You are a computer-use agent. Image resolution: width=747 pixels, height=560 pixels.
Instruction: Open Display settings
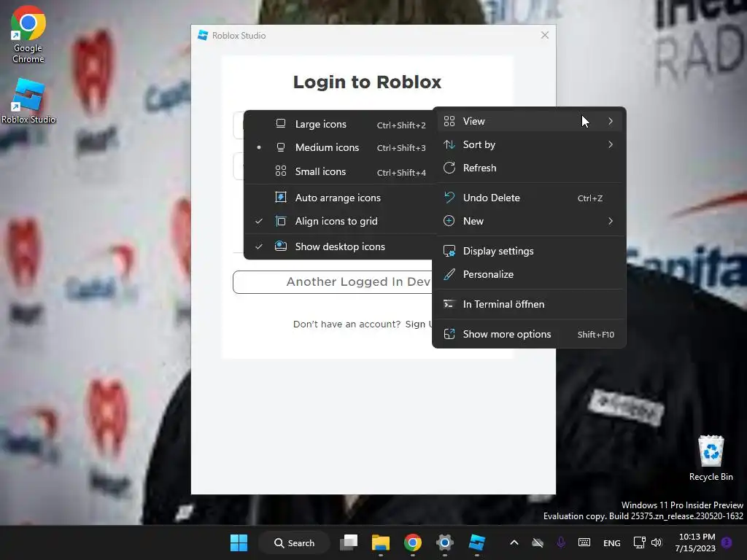[x=529, y=251]
